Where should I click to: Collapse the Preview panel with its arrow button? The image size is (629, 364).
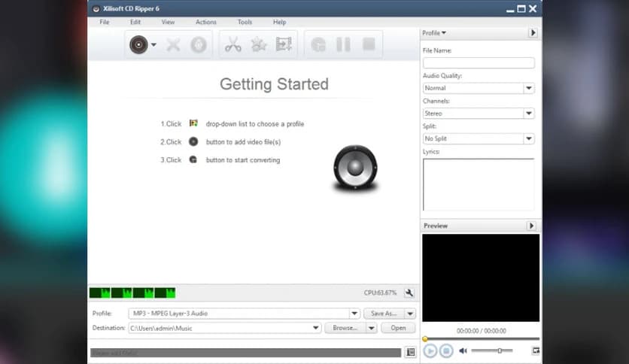pyautogui.click(x=531, y=226)
